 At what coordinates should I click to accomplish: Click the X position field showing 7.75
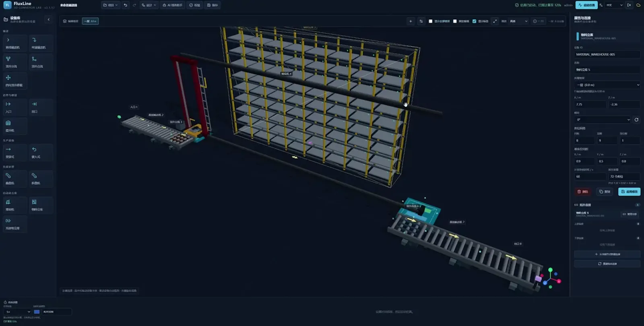click(x=590, y=104)
